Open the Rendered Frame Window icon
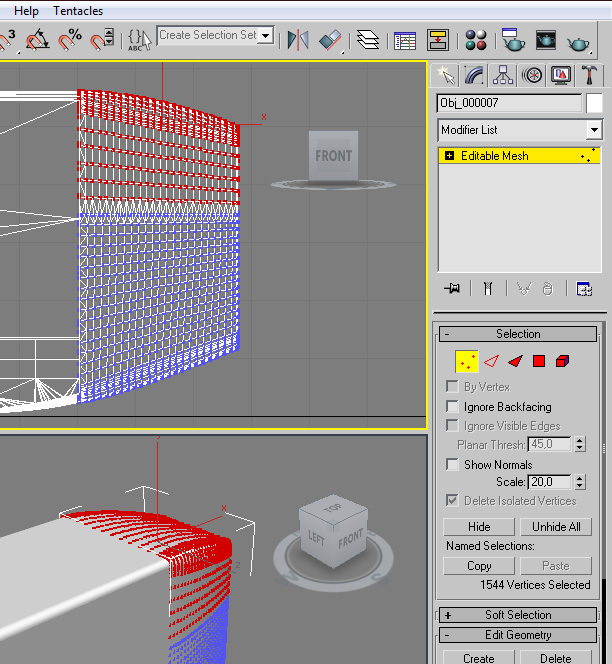612x664 pixels. (546, 41)
